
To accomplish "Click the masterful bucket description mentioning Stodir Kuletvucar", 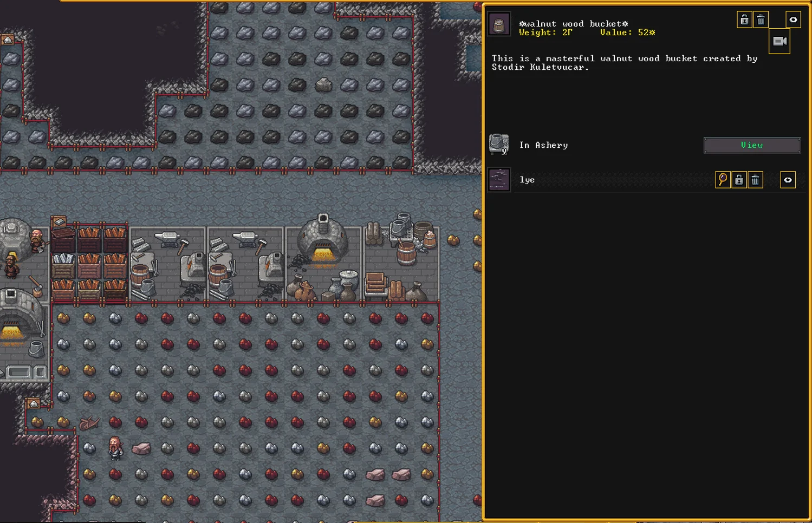I will pyautogui.click(x=625, y=63).
